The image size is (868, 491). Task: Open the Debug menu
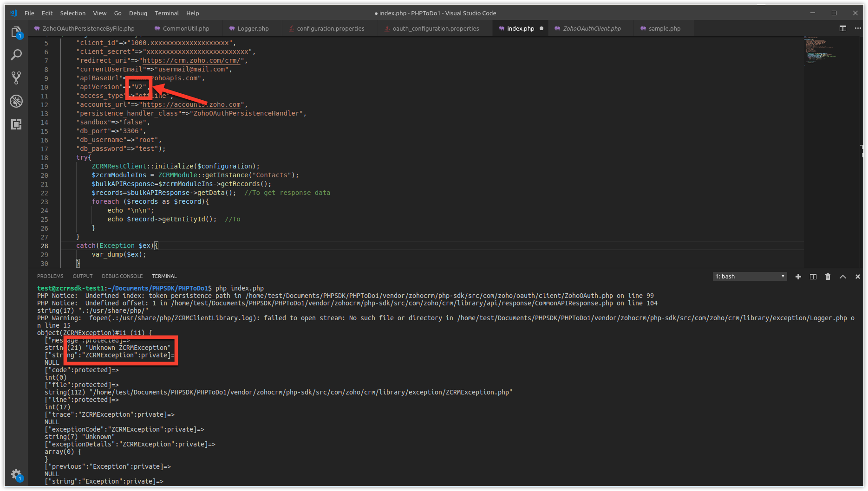coord(138,13)
